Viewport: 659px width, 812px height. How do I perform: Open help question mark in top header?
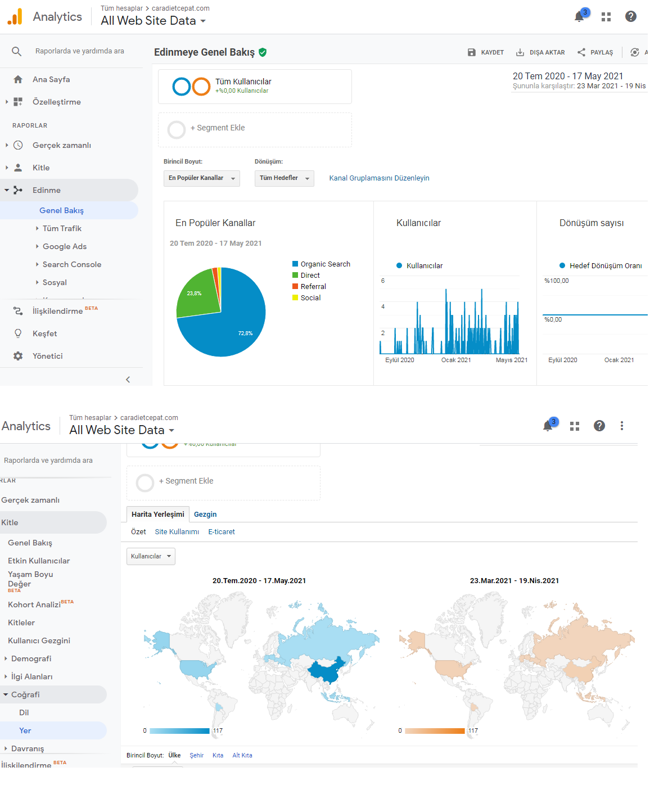coord(631,17)
